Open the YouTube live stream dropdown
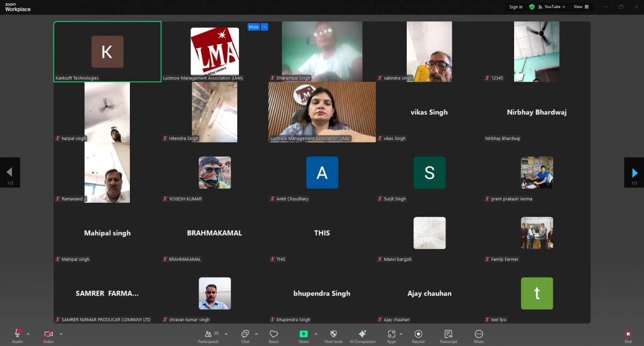 tap(554, 7)
